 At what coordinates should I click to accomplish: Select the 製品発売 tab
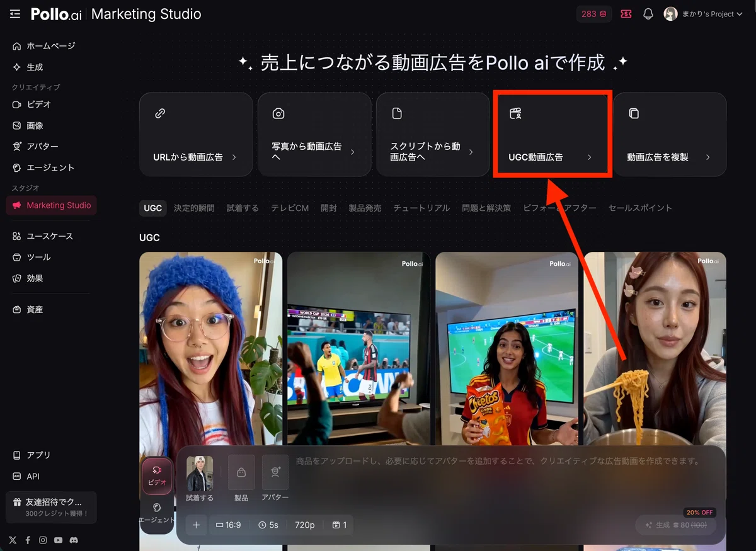pyautogui.click(x=365, y=208)
